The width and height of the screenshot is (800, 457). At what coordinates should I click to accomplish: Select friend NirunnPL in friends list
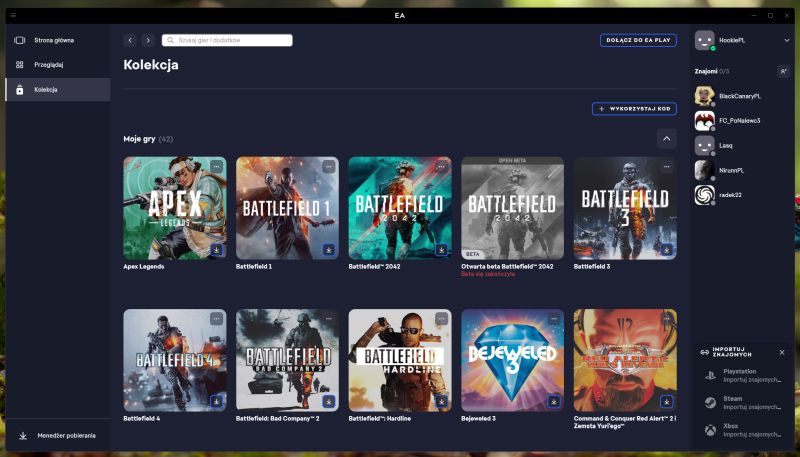pyautogui.click(x=742, y=170)
